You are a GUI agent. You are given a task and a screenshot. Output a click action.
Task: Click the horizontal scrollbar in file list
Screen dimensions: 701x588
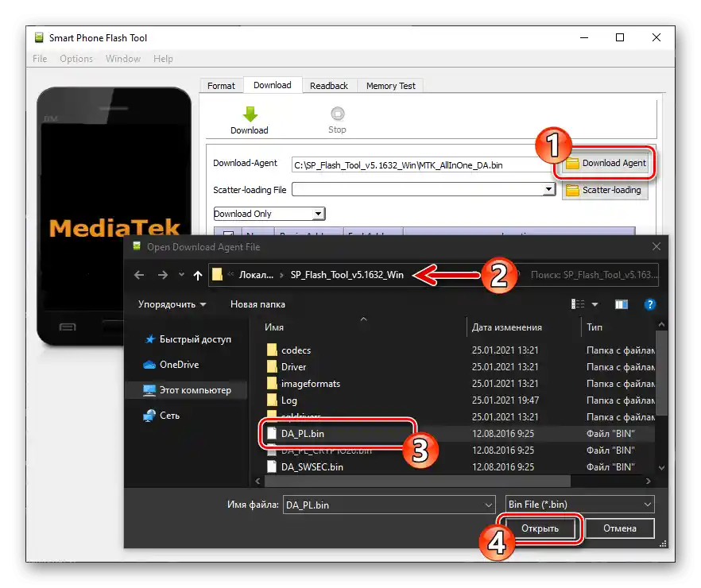point(417,482)
